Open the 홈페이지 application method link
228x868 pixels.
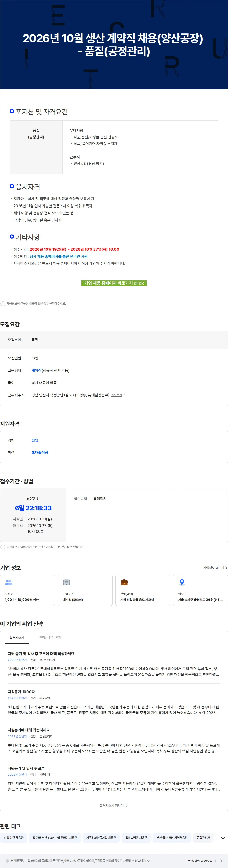coord(100,499)
